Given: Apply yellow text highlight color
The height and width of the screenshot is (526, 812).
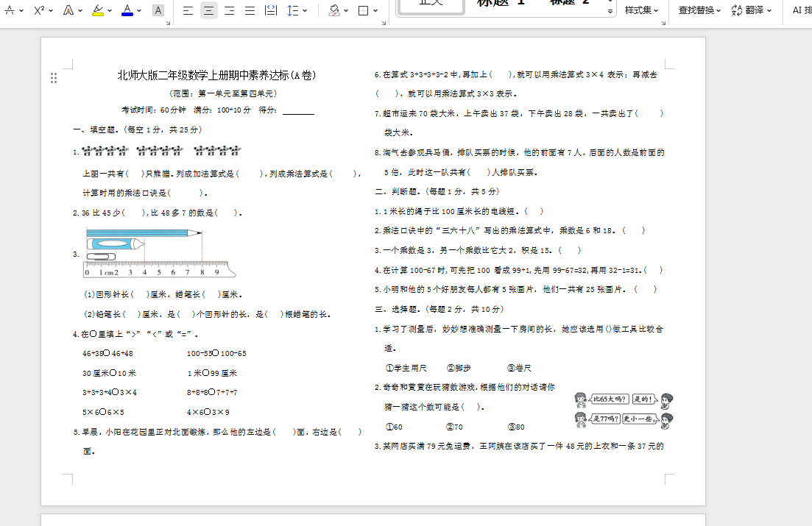Looking at the screenshot, I should coord(98,10).
